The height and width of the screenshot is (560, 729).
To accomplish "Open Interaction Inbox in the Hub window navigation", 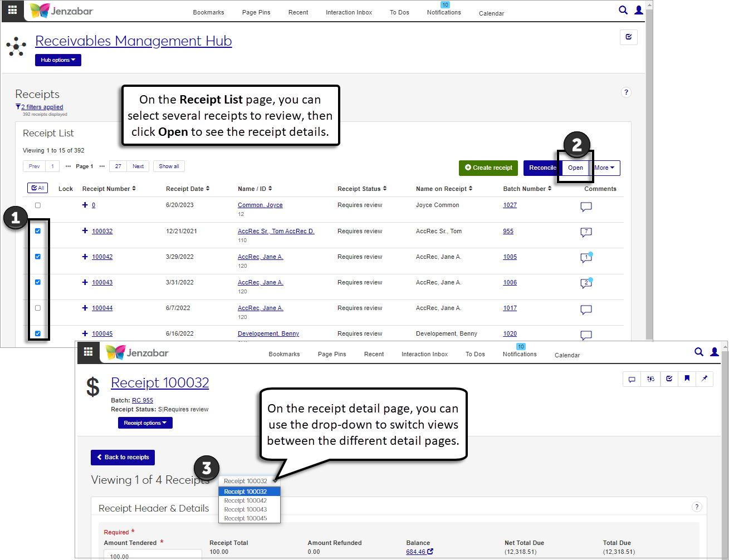I will tap(349, 12).
